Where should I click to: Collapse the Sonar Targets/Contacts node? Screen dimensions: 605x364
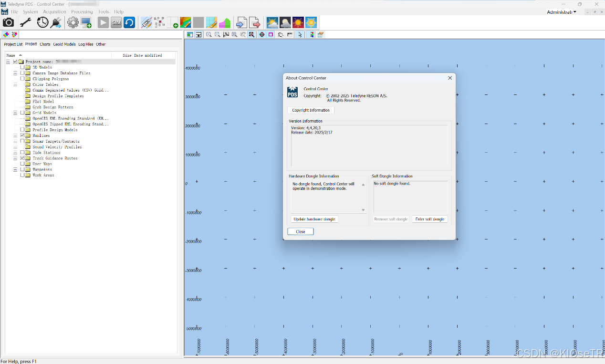tap(15, 141)
